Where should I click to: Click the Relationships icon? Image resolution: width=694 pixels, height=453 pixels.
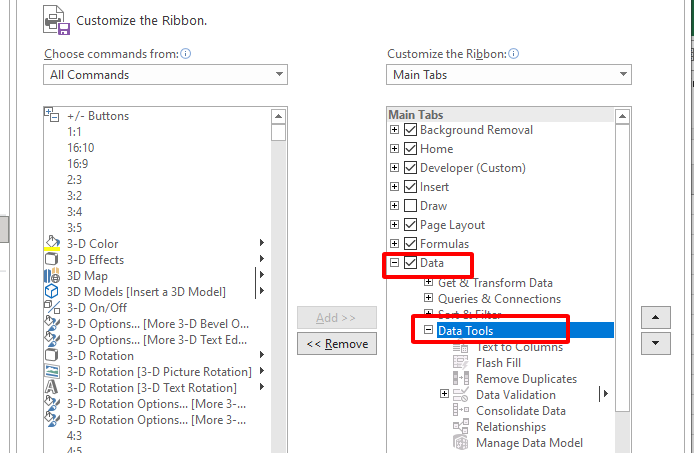pyautogui.click(x=461, y=426)
